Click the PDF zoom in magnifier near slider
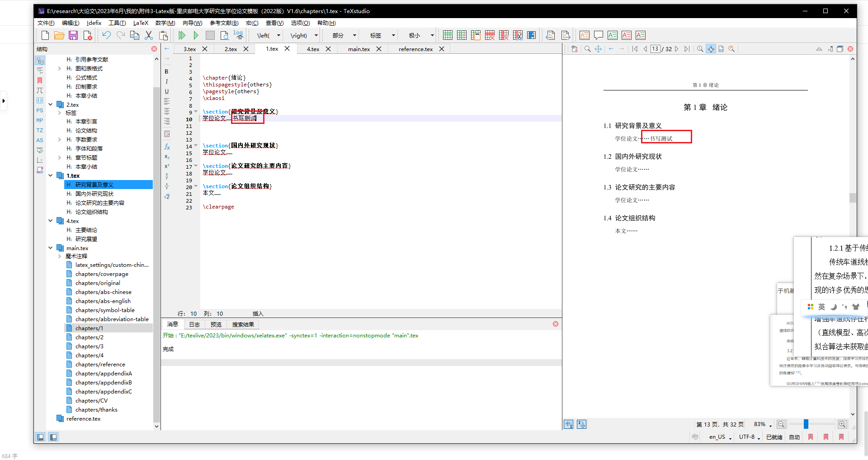Screen dimensions: 868x460 (x=842, y=424)
